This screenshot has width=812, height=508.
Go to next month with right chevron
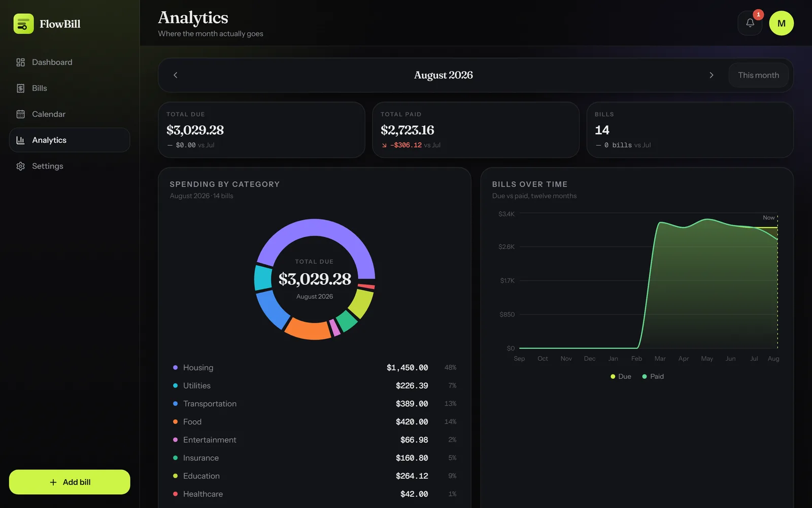click(712, 75)
